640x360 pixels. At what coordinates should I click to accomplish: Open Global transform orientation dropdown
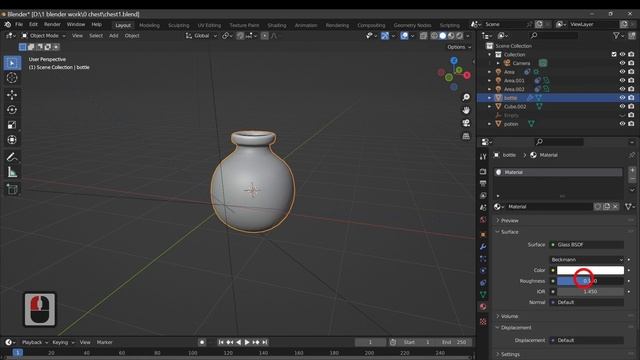[x=201, y=36]
